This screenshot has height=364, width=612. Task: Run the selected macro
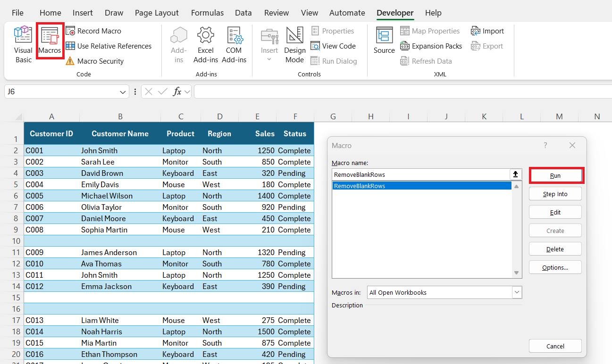[x=555, y=175]
